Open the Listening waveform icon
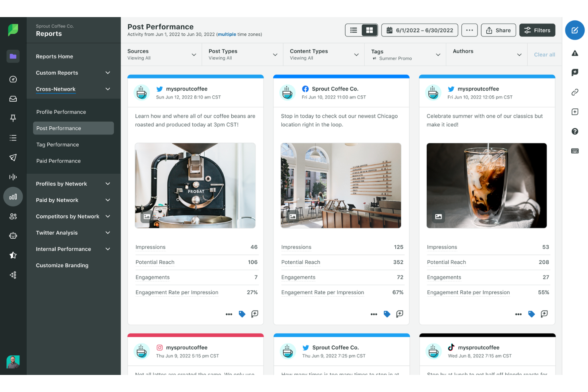The image size is (588, 392). pos(13,177)
